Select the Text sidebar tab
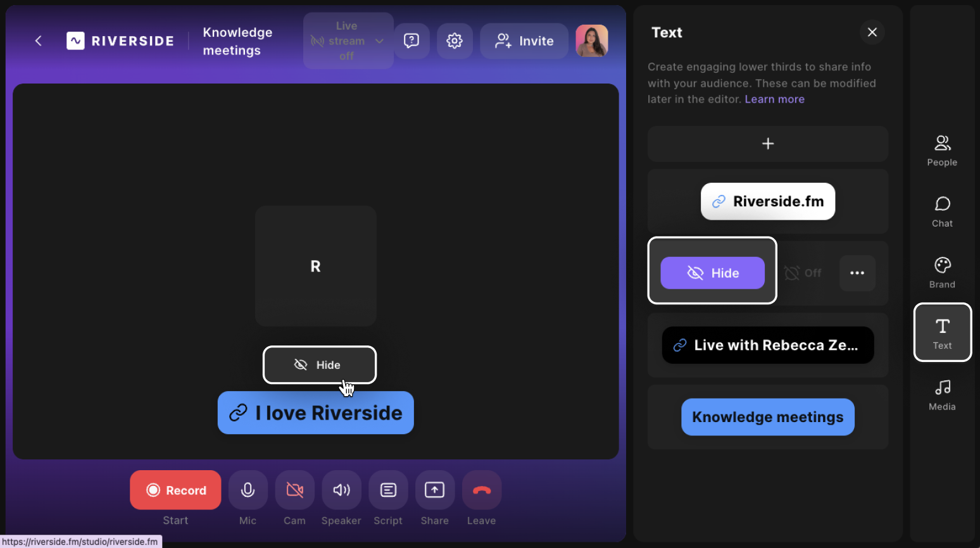Viewport: 980px width, 548px height. point(942,333)
